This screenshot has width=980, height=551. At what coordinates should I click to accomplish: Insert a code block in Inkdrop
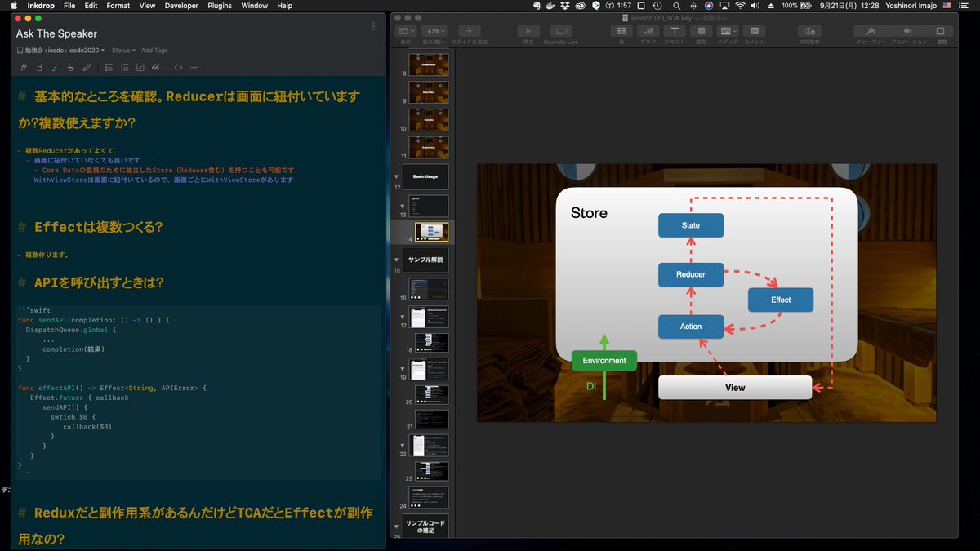[x=178, y=67]
